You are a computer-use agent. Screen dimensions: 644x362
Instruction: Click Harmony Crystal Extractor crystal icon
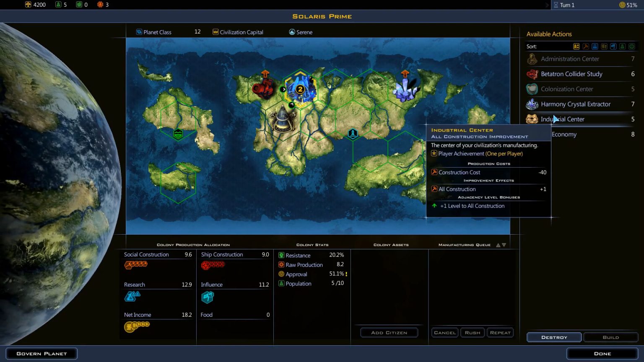coord(532,104)
